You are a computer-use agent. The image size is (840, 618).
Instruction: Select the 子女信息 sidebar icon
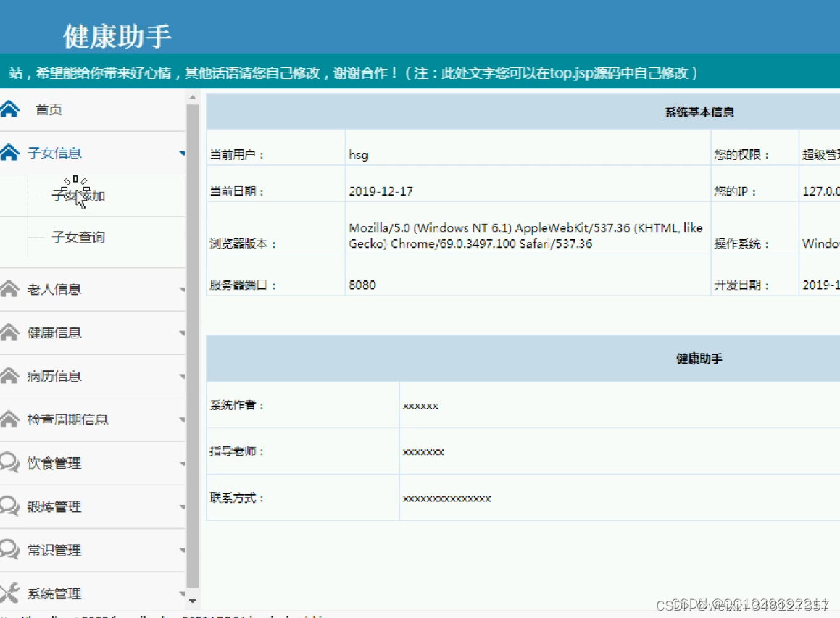click(10, 152)
